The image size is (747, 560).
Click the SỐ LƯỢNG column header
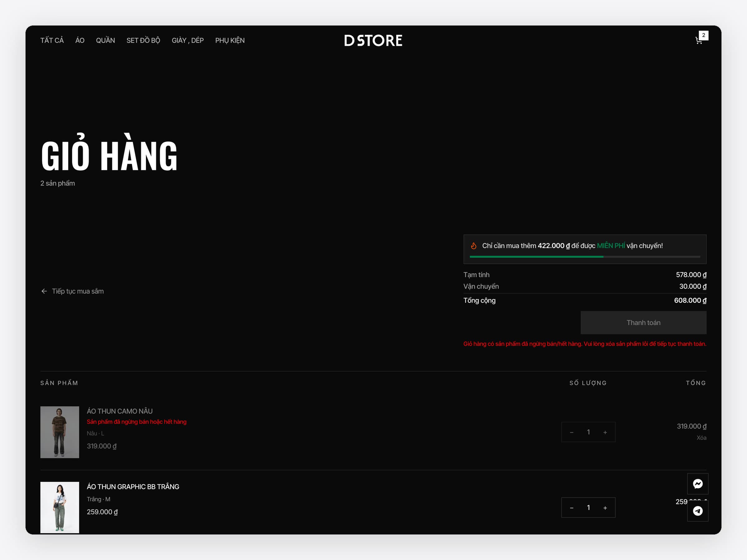(x=588, y=383)
